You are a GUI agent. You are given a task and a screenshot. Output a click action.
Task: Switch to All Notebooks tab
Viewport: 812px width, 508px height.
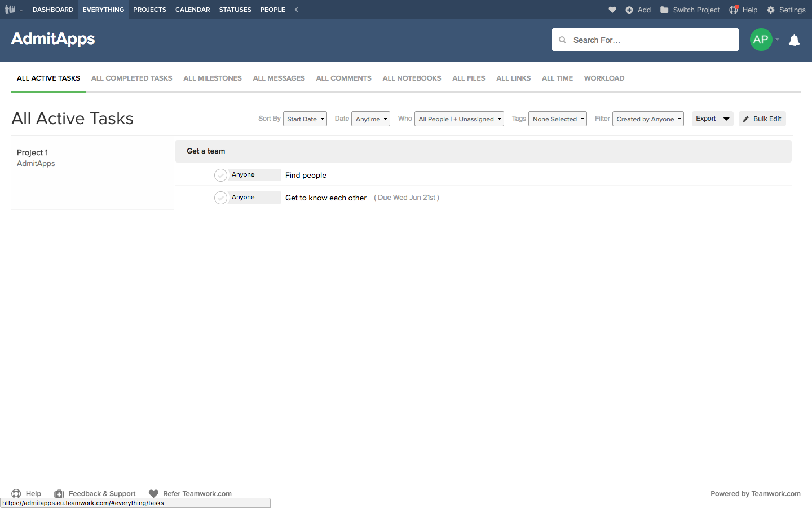[x=412, y=78]
